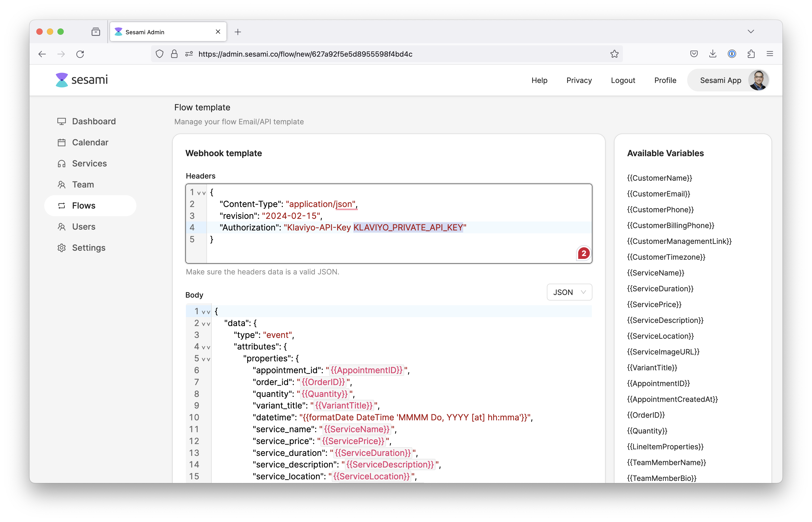
Task: Reload the page
Action: (80, 54)
